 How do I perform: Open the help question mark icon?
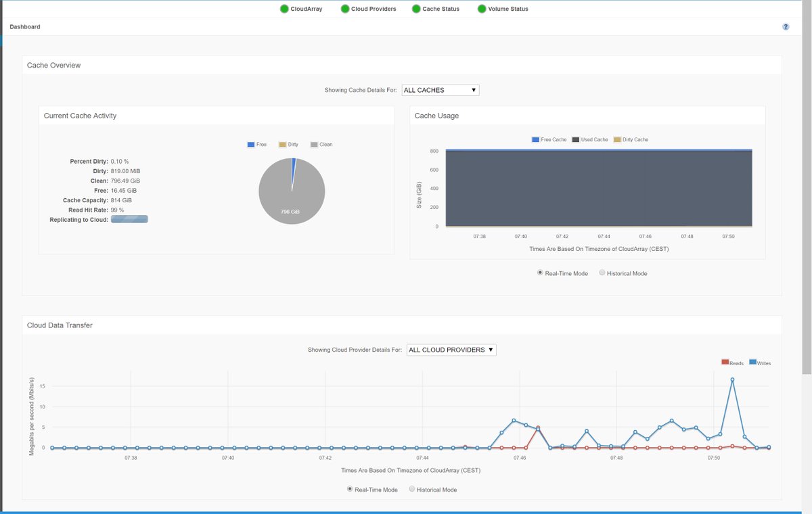(x=786, y=27)
